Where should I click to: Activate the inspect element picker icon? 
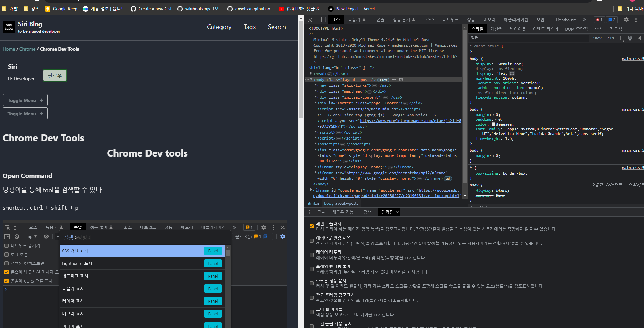310,20
